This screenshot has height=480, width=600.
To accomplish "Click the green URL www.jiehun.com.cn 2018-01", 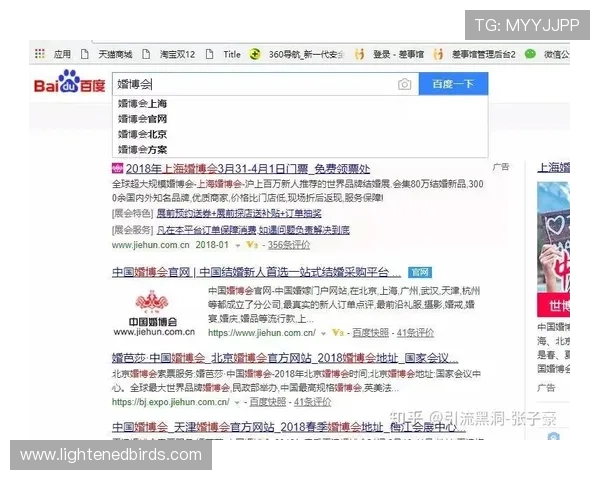I will click(170, 245).
